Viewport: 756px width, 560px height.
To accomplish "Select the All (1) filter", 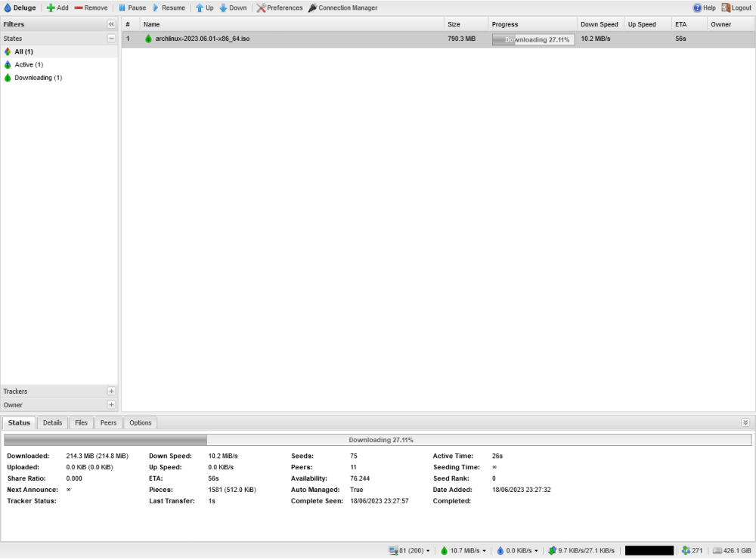I will 59,51.
